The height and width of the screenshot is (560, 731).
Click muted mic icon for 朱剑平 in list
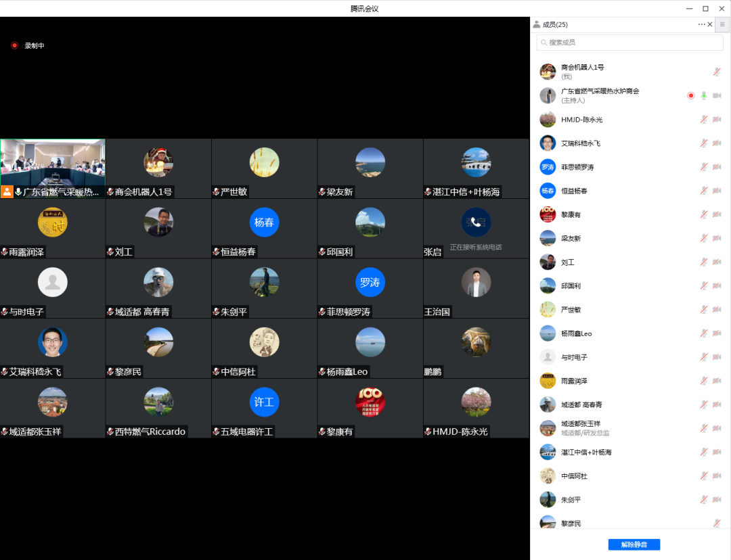click(x=704, y=499)
